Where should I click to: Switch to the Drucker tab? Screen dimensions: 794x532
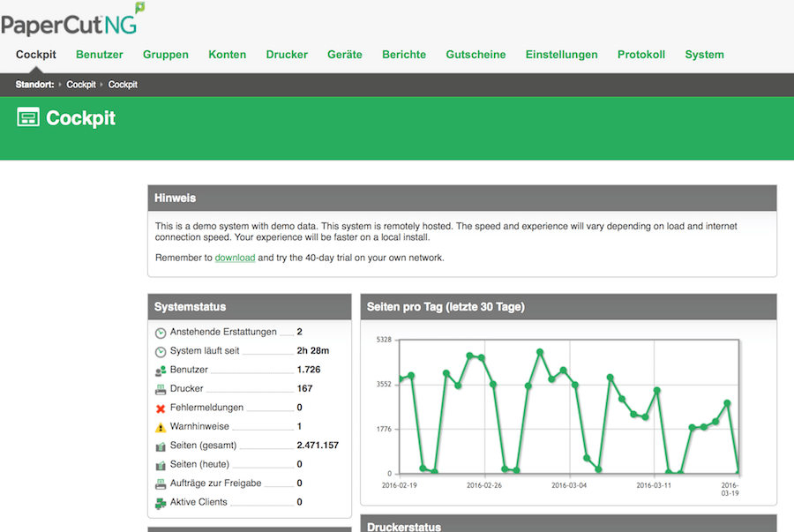pos(287,55)
